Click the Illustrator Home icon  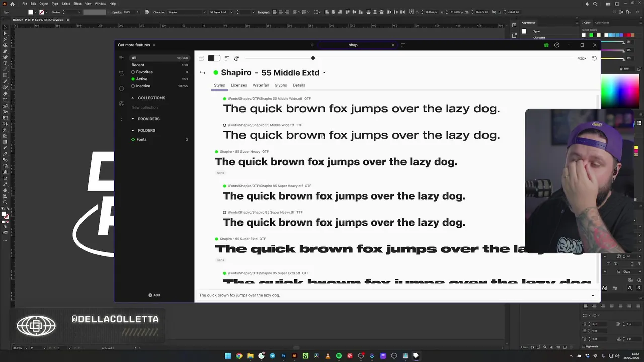point(12,4)
